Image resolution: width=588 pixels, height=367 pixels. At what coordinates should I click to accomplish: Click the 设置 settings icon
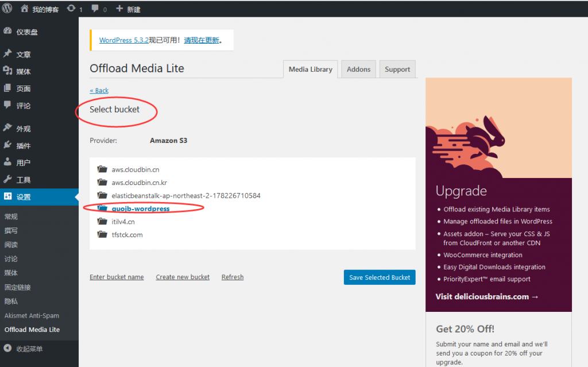click(7, 196)
